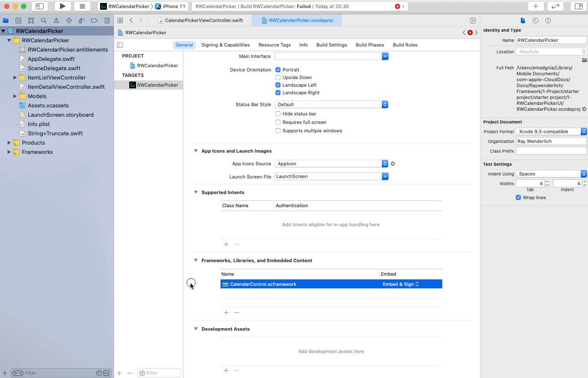The height and width of the screenshot is (378, 588).
Task: Open App Icons Source dropdown
Action: 332,164
